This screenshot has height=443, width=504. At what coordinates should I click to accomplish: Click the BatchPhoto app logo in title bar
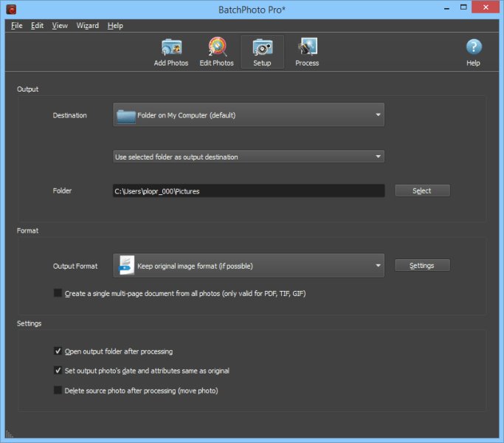pos(11,10)
